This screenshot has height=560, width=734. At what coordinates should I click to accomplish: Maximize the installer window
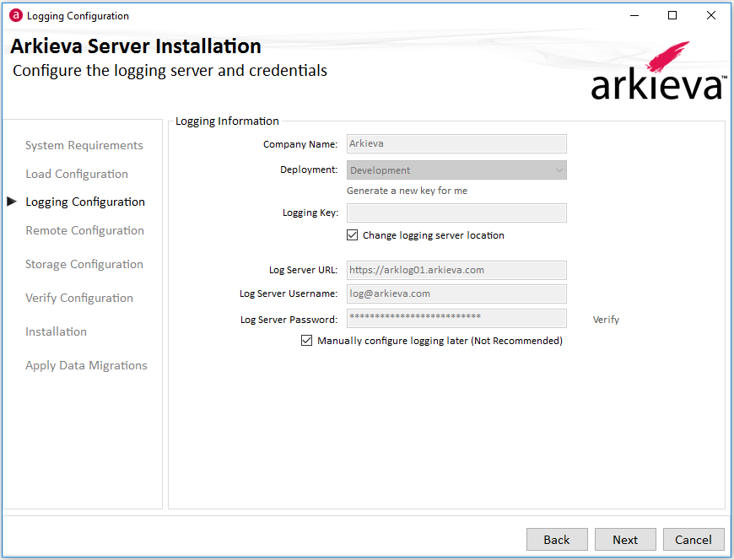coord(672,15)
